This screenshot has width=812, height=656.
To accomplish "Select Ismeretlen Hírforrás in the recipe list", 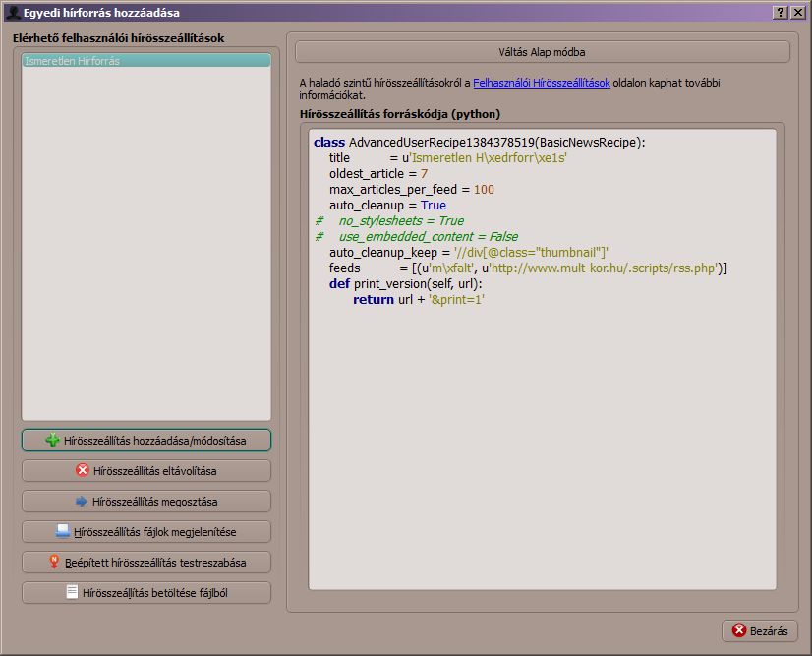I will click(146, 61).
